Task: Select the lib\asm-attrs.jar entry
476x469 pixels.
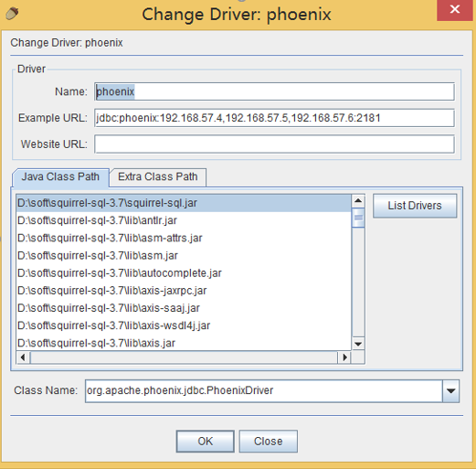Action: click(184, 238)
